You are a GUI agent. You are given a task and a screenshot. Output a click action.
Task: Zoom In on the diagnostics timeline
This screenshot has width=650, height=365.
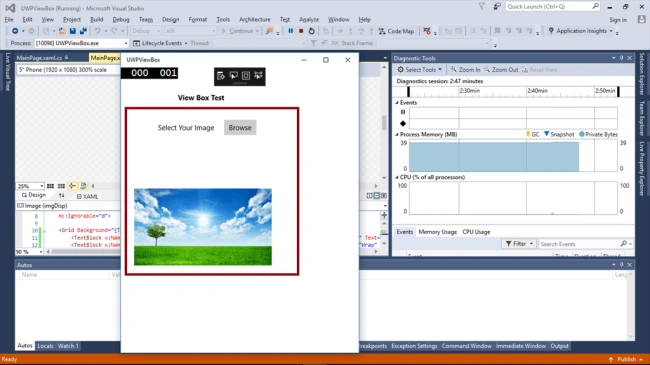[465, 70]
